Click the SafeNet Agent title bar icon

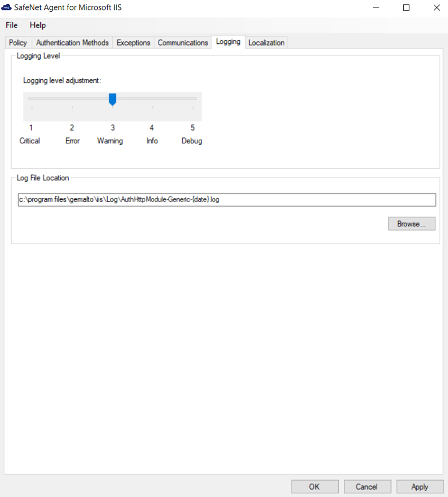pyautogui.click(x=7, y=7)
